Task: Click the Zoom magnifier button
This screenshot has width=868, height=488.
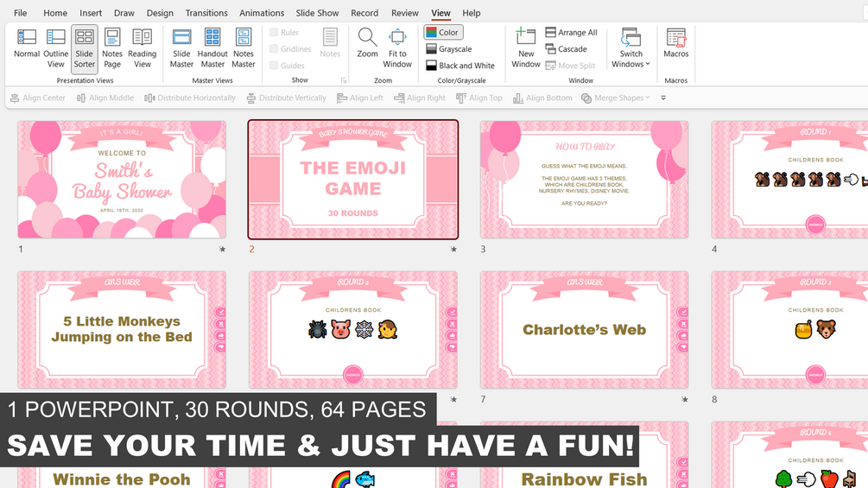Action: click(368, 44)
